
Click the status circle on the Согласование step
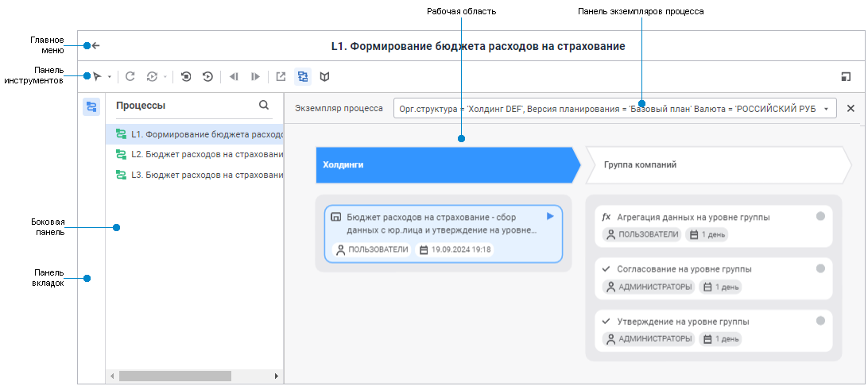pos(820,268)
